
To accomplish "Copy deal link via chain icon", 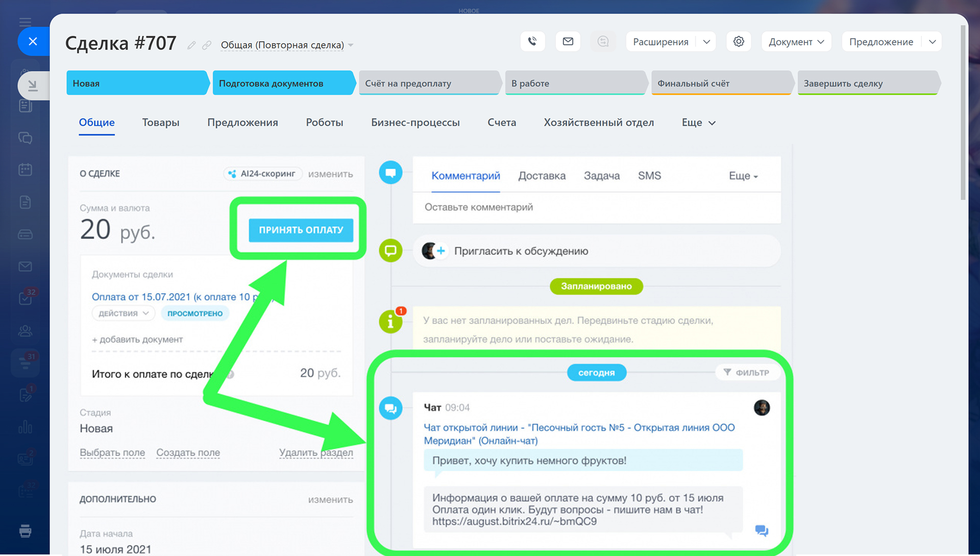I will (207, 45).
